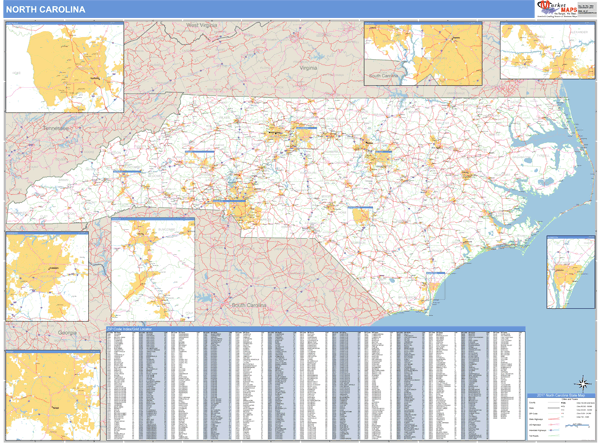The height and width of the screenshot is (443, 600).
Task: Click the West Virginia state label
Action: 207,23
